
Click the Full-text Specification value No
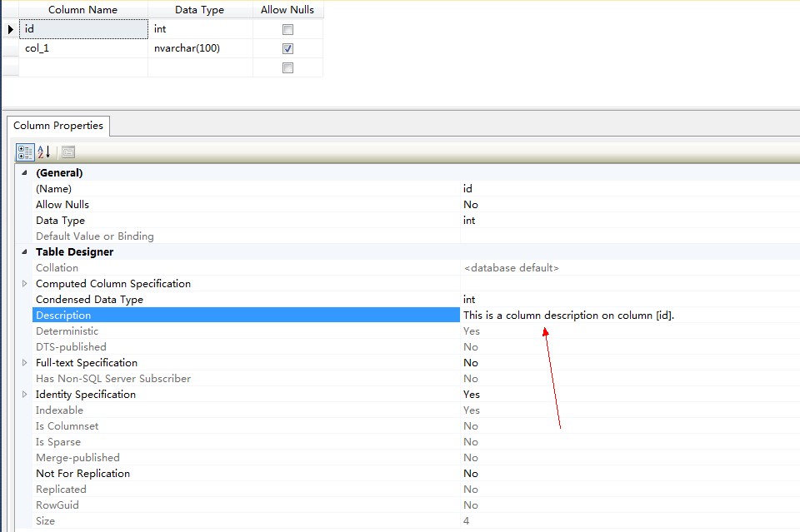click(470, 362)
